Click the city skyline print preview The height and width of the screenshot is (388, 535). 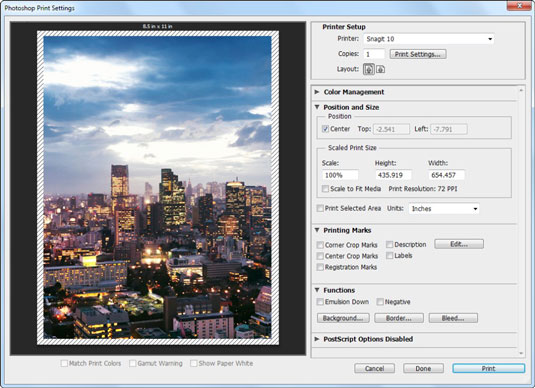pos(158,187)
